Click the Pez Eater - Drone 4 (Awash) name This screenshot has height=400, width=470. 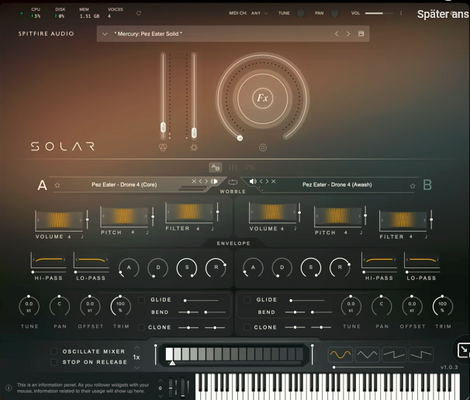(337, 185)
